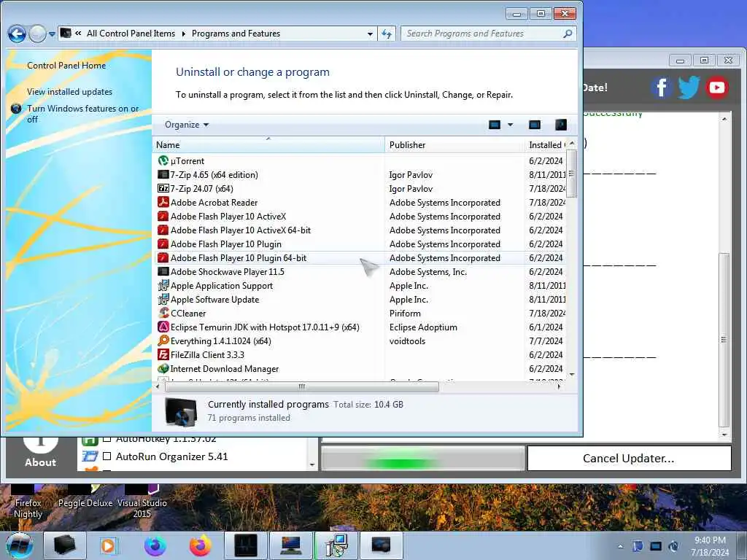This screenshot has width=747, height=560.
Task: Refresh the Programs and Features list
Action: click(387, 34)
